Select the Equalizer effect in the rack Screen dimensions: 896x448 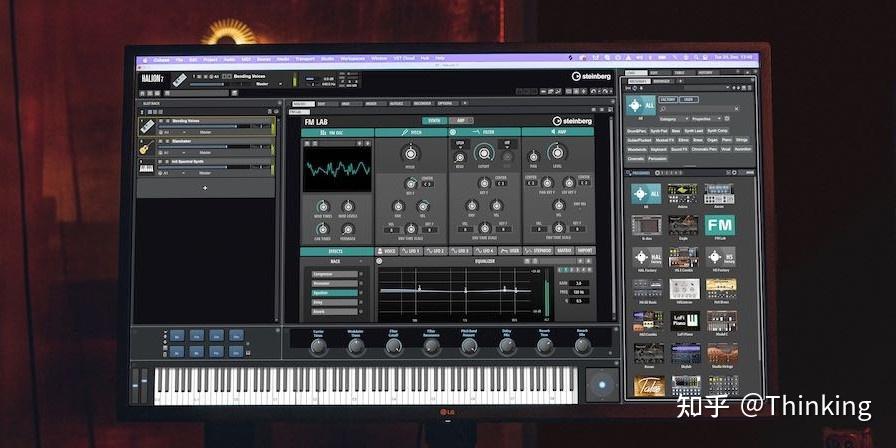click(335, 293)
